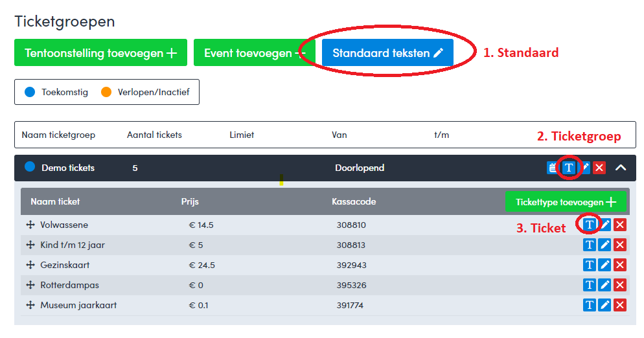Collapse the Demo tickets group
The image size is (644, 338).
621,168
